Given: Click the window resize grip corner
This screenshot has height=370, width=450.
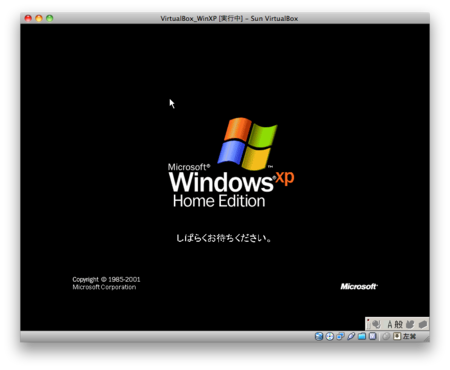Looking at the screenshot, I should click(x=426, y=338).
